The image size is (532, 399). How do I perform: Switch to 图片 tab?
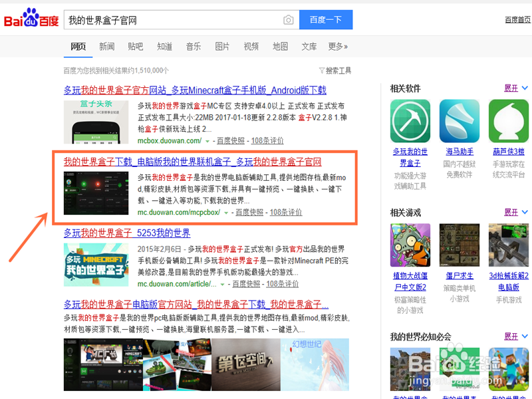[222, 47]
